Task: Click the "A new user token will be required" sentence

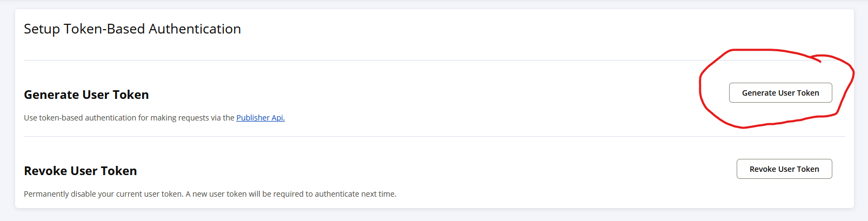Action: pyautogui.click(x=291, y=194)
